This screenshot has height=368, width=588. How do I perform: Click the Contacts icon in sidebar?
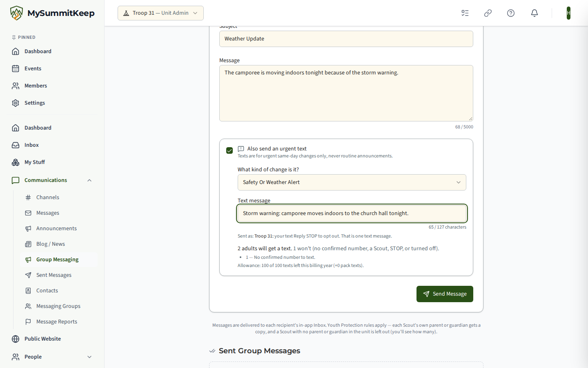(x=28, y=291)
